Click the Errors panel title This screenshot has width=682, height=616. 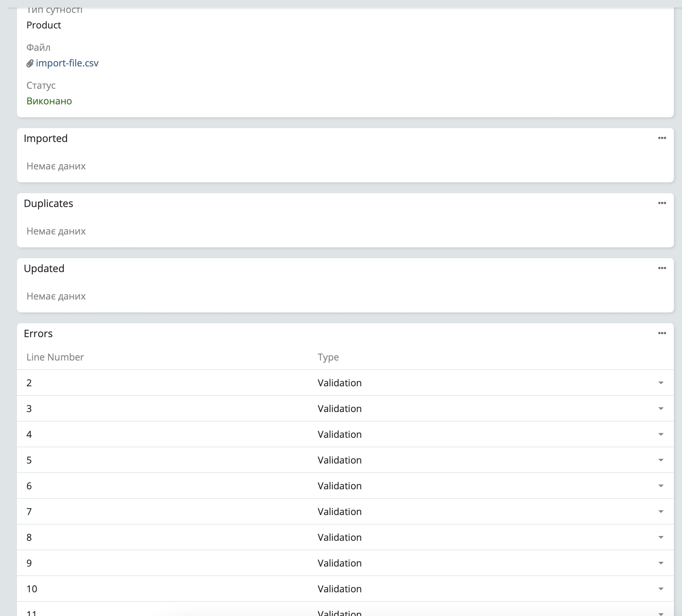[x=38, y=333]
